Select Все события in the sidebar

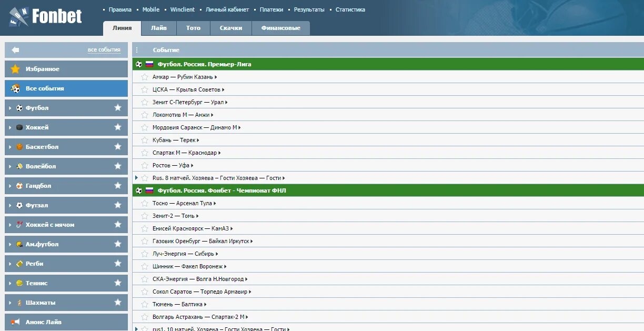tap(66, 88)
